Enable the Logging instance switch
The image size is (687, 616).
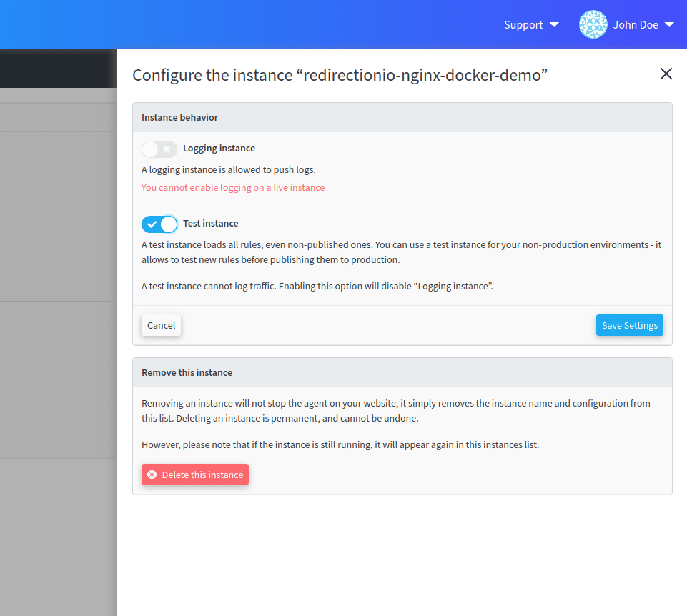click(159, 149)
